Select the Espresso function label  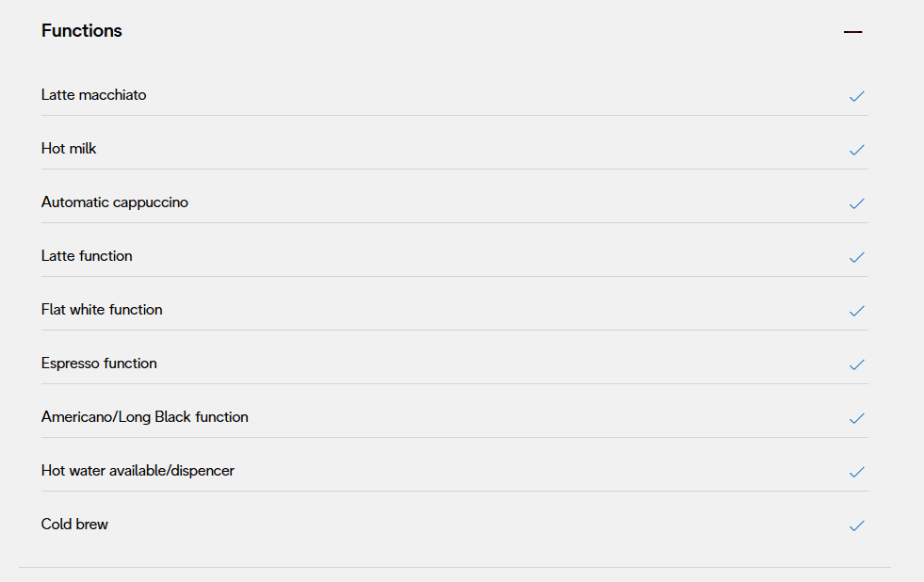[99, 364]
